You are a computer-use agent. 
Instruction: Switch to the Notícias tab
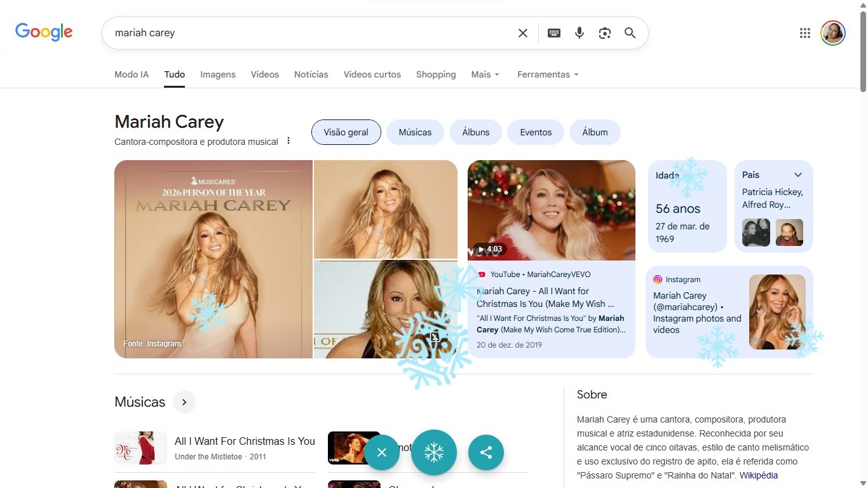(x=311, y=74)
